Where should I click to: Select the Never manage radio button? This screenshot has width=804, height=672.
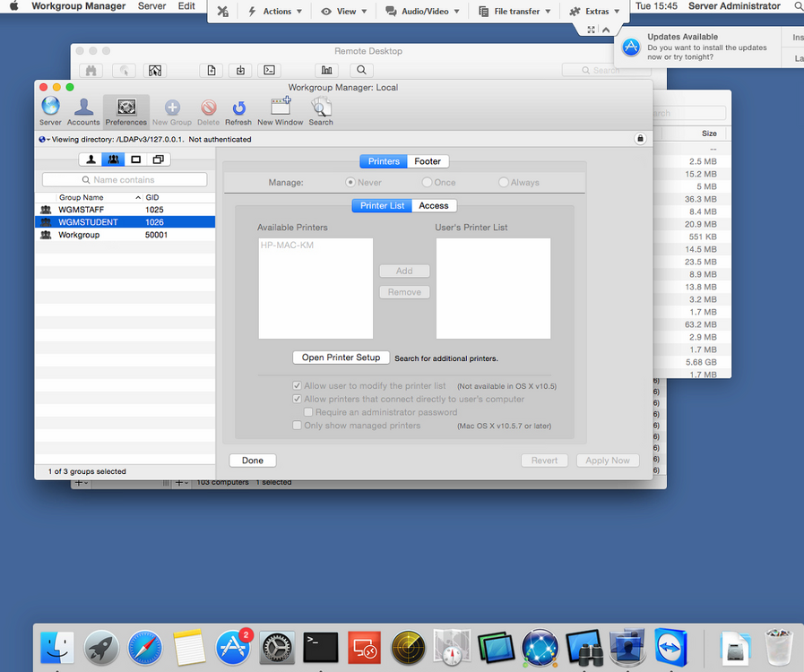click(x=350, y=182)
